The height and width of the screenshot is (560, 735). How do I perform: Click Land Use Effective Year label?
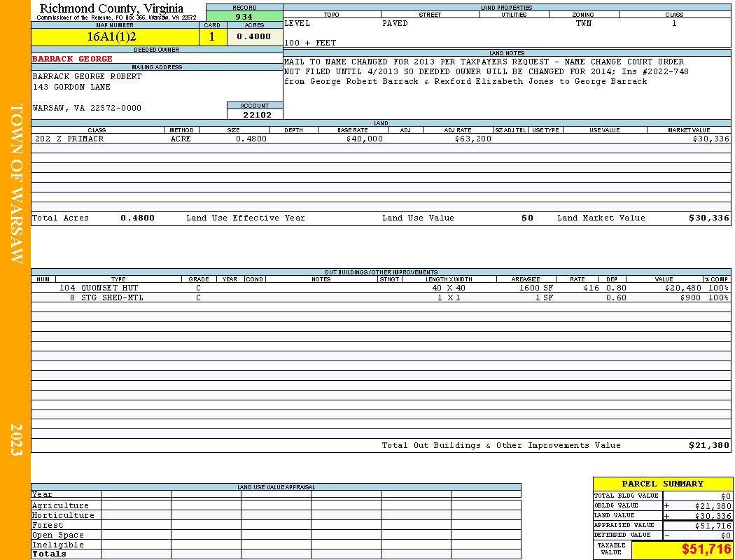[x=246, y=218]
